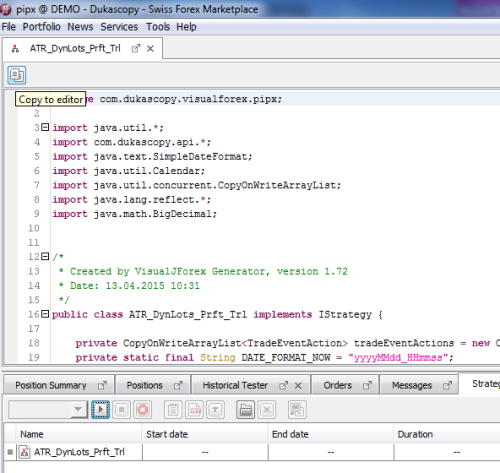Switch to the Historical Tester tab

235,385
